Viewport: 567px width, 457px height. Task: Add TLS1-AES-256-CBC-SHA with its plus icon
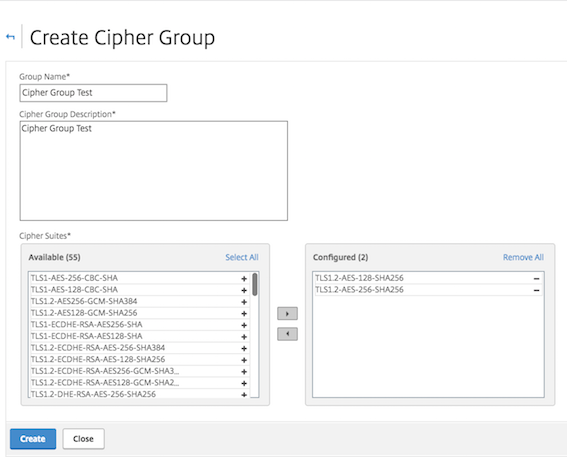point(244,279)
